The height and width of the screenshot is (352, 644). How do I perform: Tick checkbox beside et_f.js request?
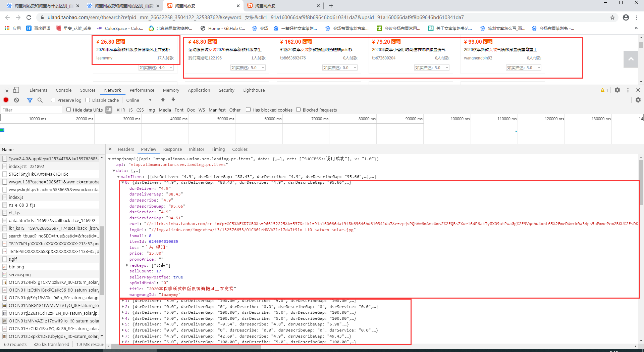point(5,213)
